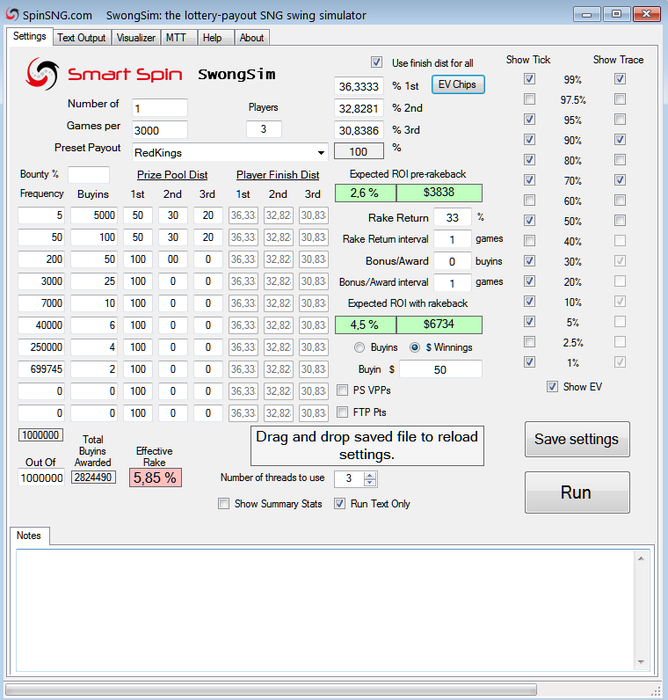668x700 pixels.
Task: Click the Smart Spin swirl logo
Action: (42, 74)
